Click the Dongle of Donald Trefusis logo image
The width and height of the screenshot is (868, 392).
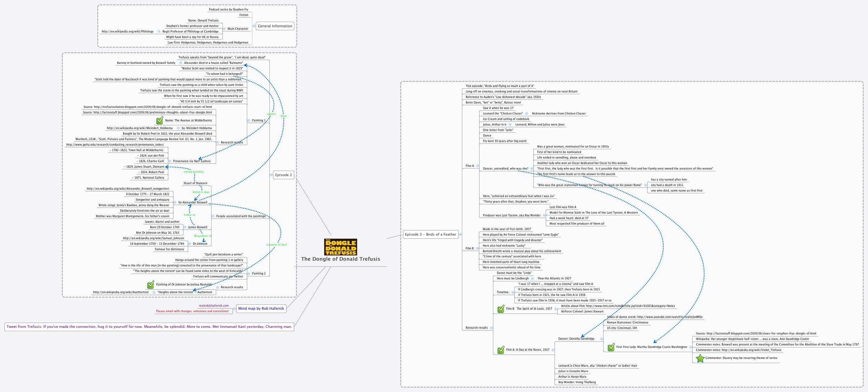tap(340, 247)
